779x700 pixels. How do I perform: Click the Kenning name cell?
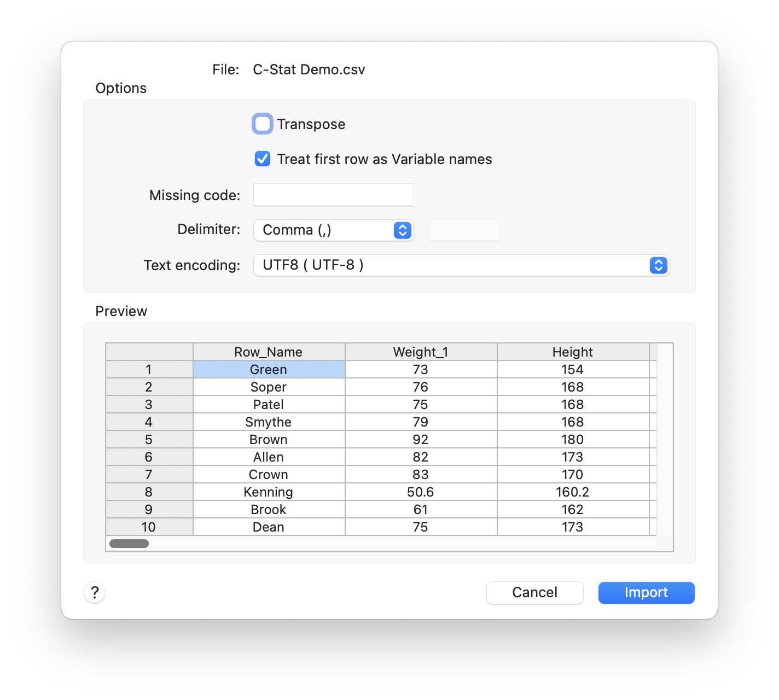(x=269, y=492)
